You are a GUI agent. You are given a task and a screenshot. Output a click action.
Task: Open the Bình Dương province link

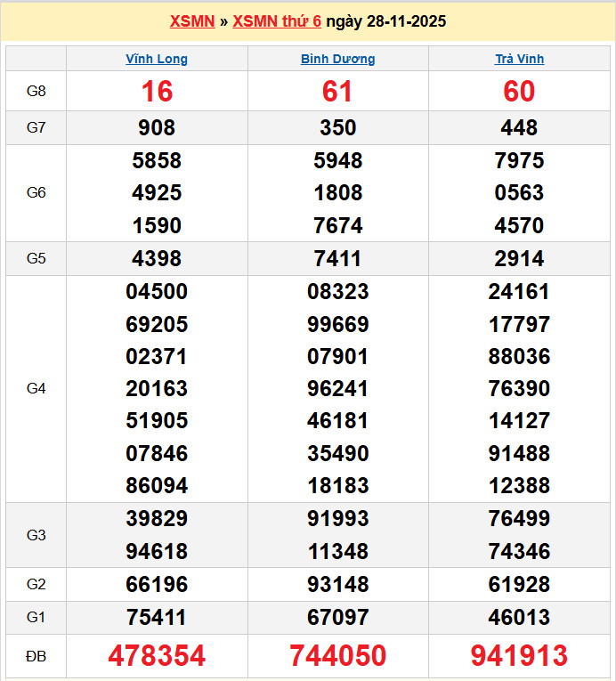coord(337,60)
